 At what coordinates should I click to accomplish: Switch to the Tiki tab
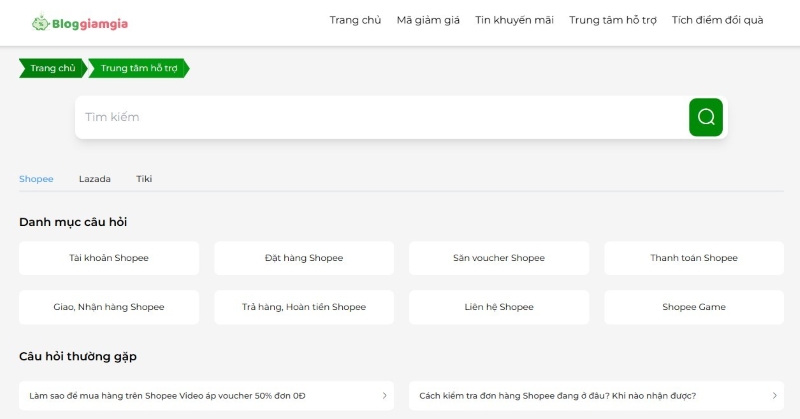coord(144,179)
